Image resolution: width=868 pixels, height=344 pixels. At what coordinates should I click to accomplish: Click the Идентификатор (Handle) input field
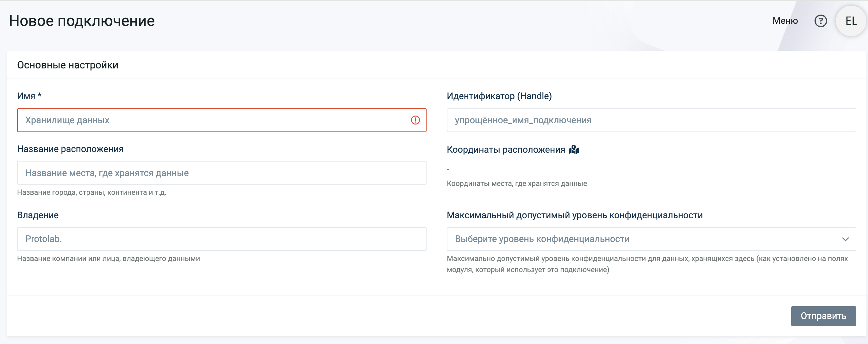[650, 120]
